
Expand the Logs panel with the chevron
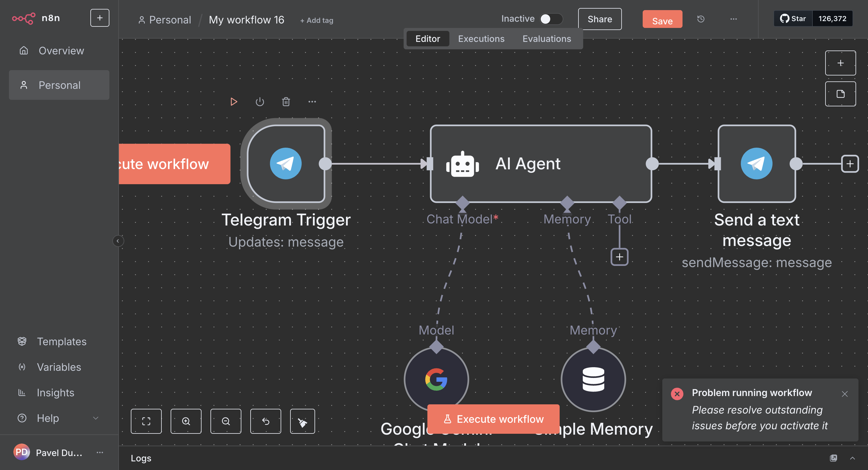pyautogui.click(x=852, y=458)
